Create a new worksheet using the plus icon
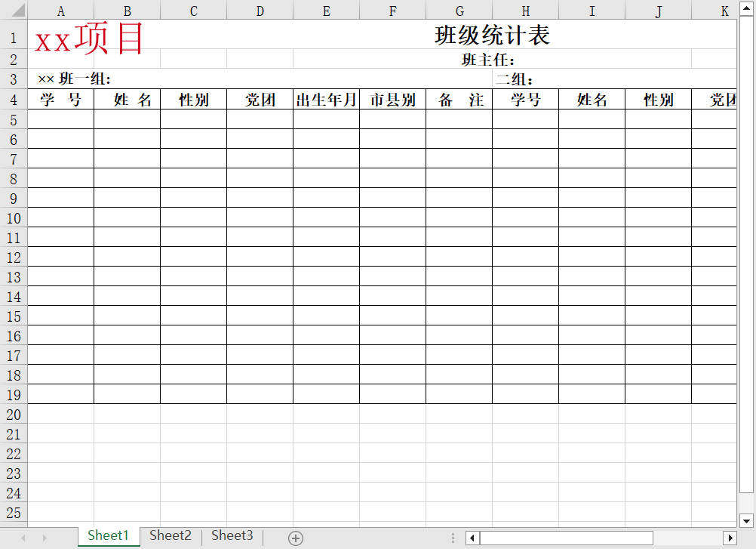The height and width of the screenshot is (549, 756). click(295, 537)
